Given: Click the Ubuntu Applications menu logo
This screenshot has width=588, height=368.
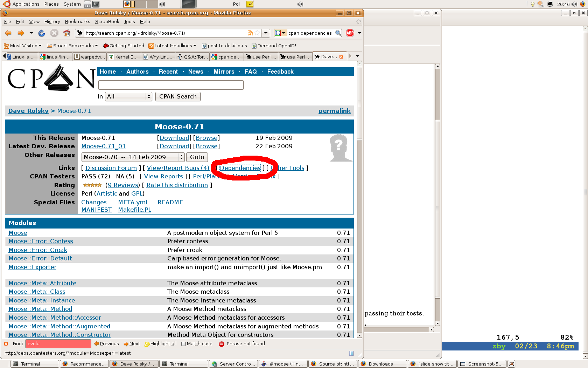Looking at the screenshot, I should [x=7, y=4].
